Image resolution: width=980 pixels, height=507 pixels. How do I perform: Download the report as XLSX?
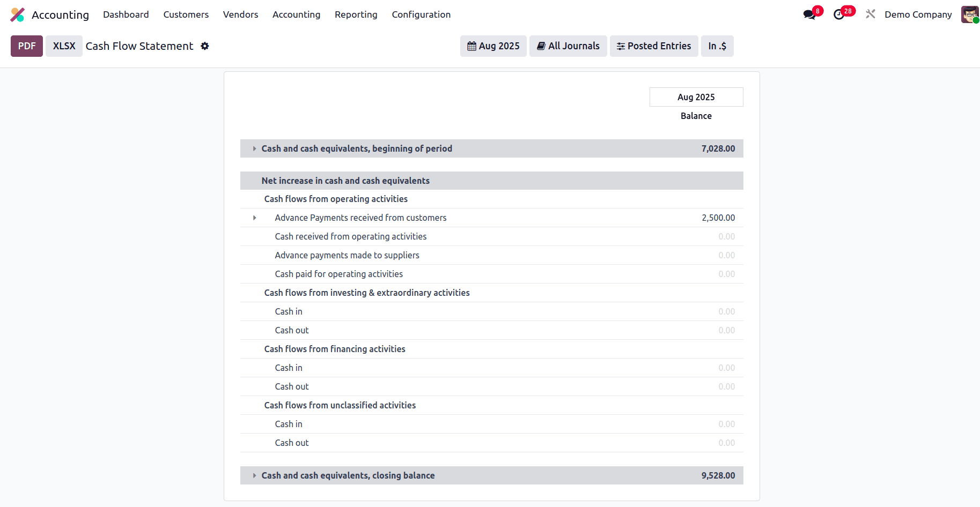[64, 46]
